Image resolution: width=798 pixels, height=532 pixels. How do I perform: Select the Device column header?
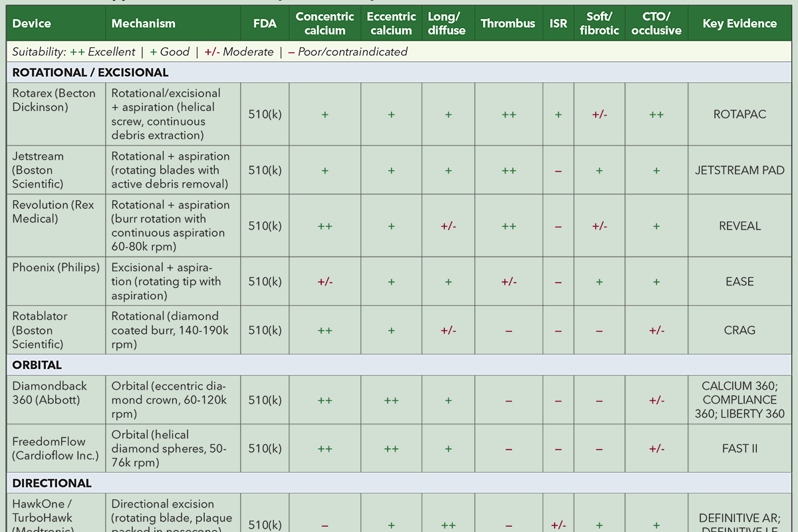point(56,23)
